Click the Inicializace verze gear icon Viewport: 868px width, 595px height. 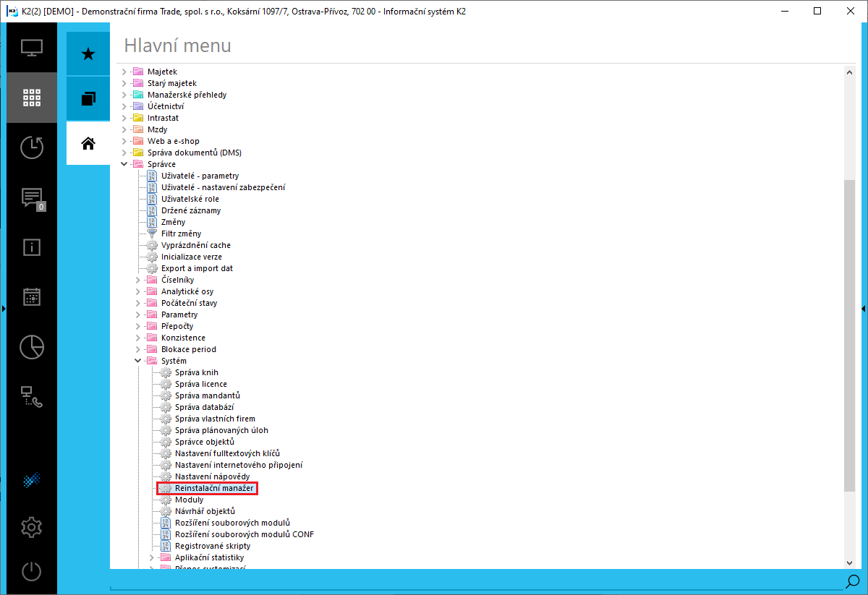pyautogui.click(x=152, y=257)
